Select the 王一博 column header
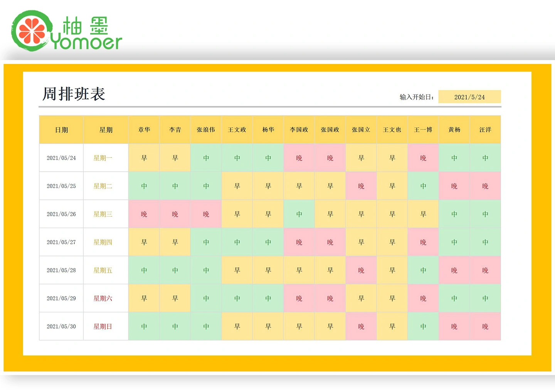Image resolution: width=555 pixels, height=392 pixels. (423, 130)
